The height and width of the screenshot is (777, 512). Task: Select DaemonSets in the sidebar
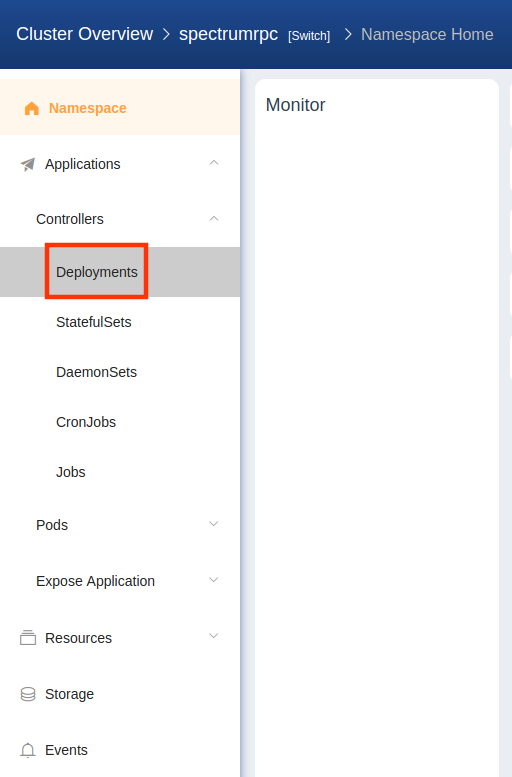click(96, 372)
